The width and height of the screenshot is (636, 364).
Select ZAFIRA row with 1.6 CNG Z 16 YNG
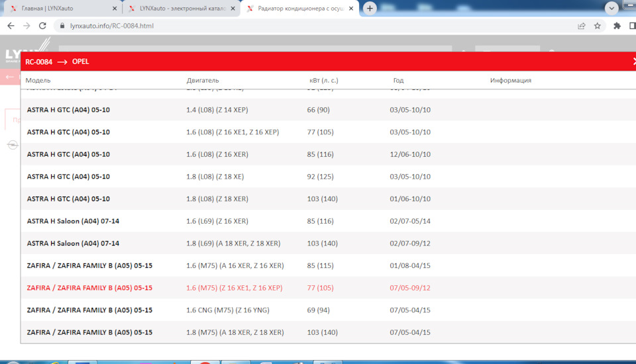tap(328, 310)
